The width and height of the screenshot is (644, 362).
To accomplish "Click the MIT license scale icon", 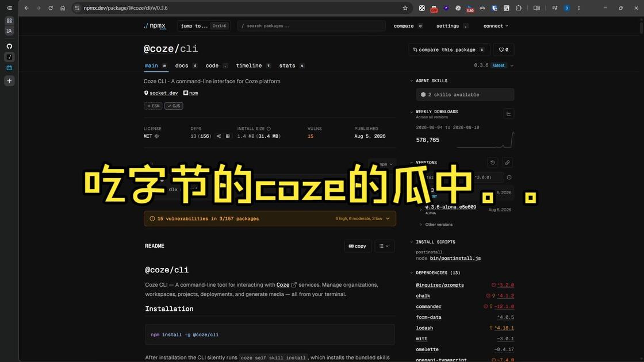I will pos(156,136).
